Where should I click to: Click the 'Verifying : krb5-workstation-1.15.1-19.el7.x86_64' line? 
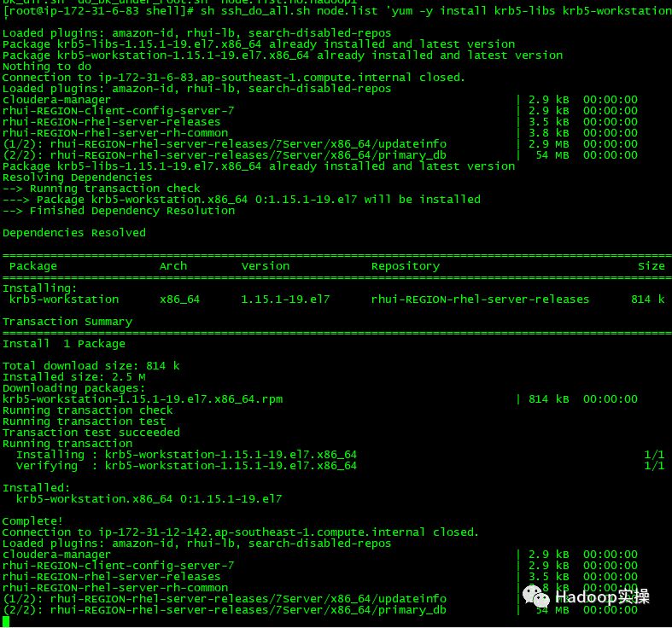(x=186, y=466)
